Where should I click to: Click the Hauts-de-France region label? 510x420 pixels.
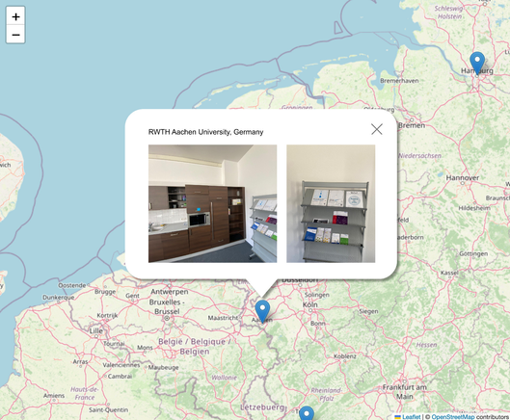click(x=84, y=393)
